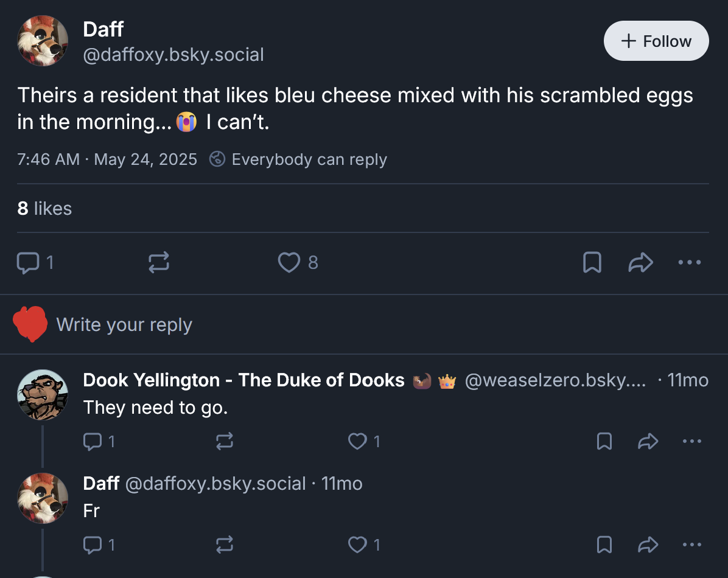Share Daff's main post
The width and height of the screenshot is (728, 578).
coord(640,262)
